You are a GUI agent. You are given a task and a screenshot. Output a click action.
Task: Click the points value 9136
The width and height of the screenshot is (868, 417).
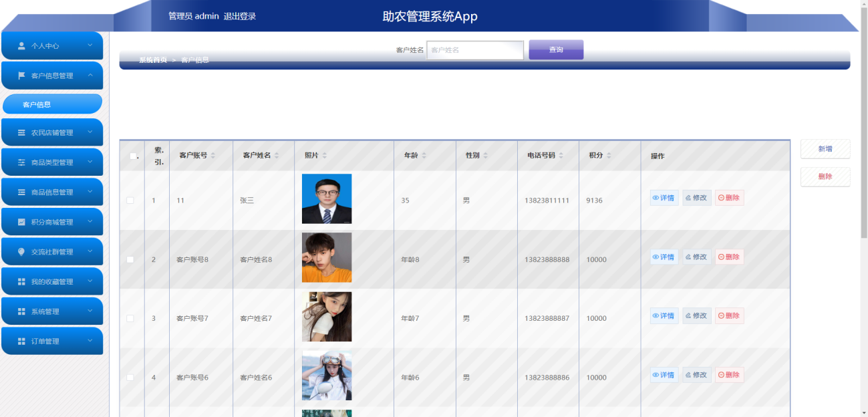click(595, 200)
